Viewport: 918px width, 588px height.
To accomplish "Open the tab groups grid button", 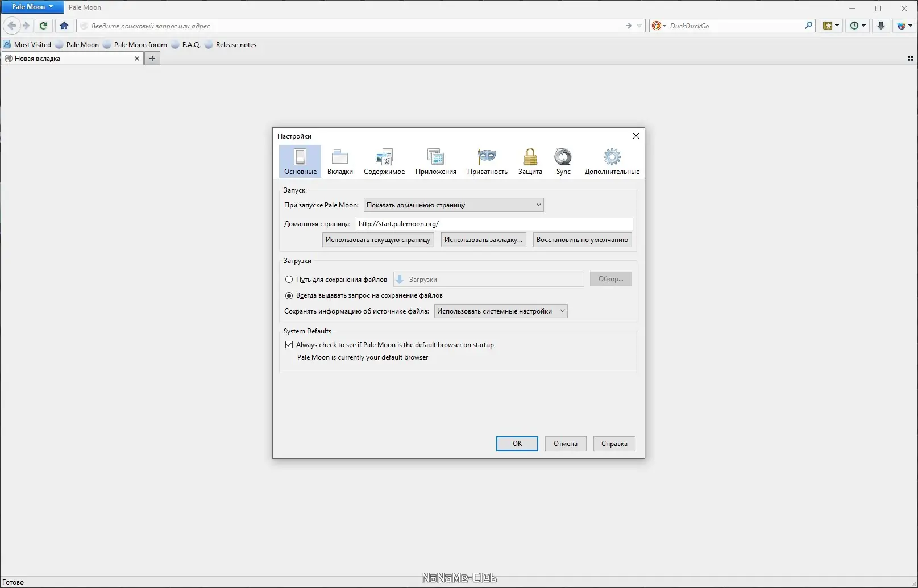I will [x=910, y=59].
